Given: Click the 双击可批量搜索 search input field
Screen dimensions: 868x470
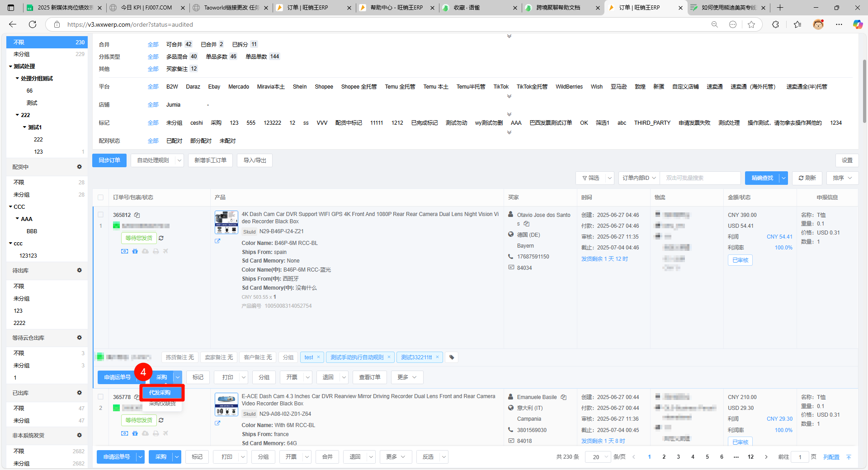Looking at the screenshot, I should (x=700, y=178).
